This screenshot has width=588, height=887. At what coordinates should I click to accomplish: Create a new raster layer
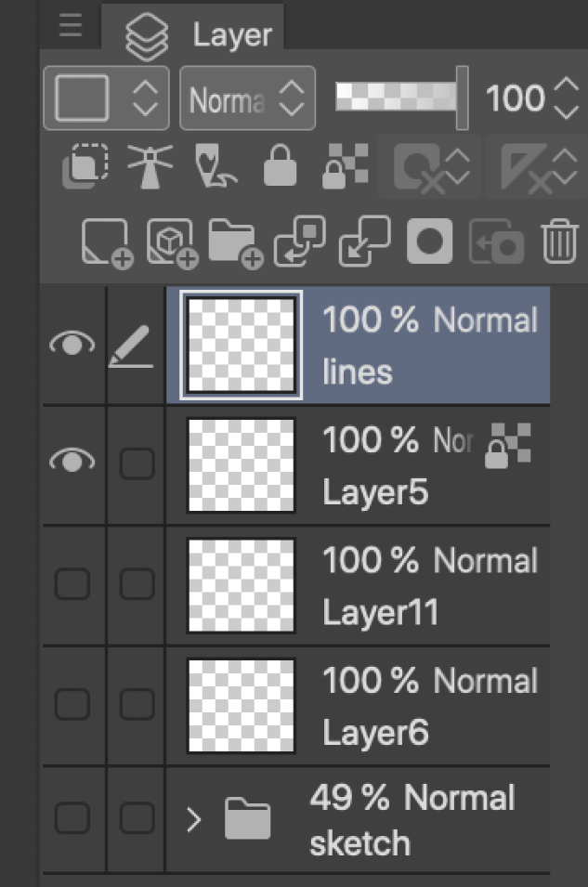[x=106, y=243]
